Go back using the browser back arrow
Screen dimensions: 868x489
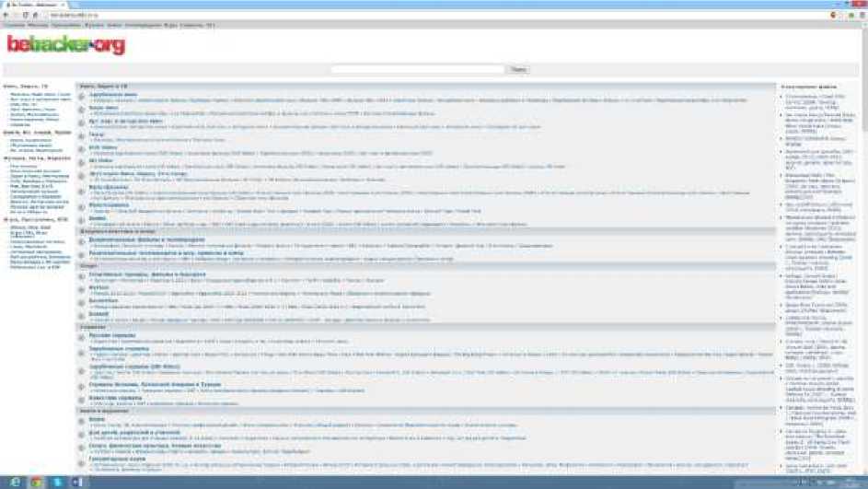click(x=6, y=15)
